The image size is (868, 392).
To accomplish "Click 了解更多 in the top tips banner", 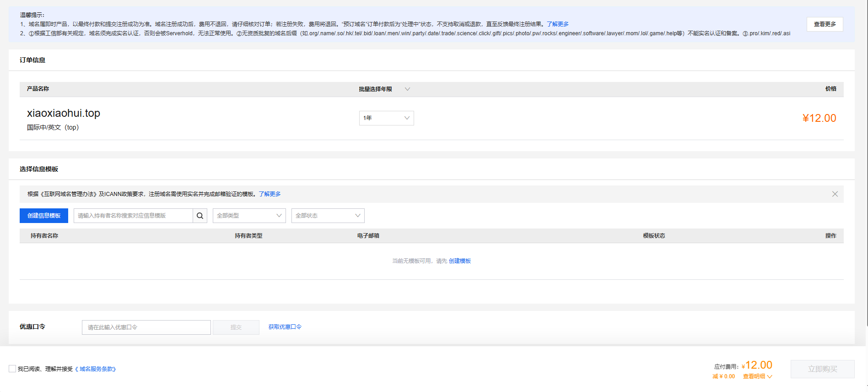I will (x=557, y=24).
